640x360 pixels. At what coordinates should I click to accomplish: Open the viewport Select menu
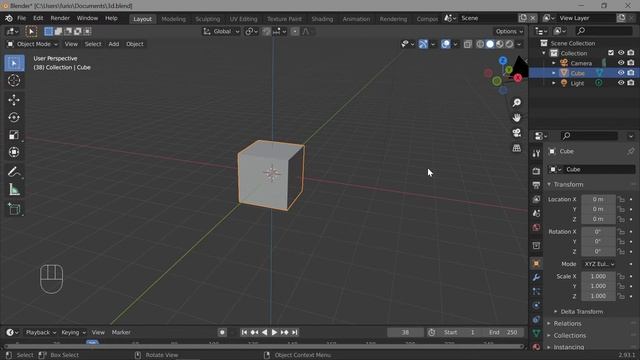point(93,44)
